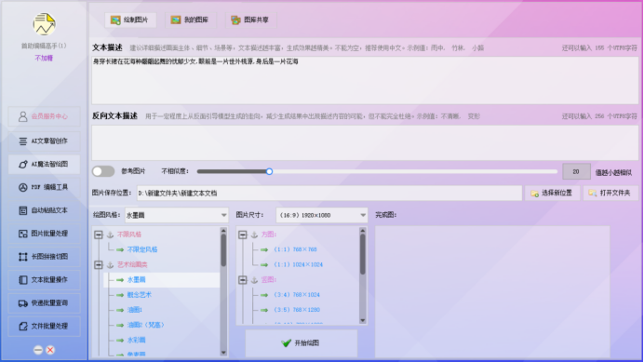The height and width of the screenshot is (362, 644).
Task: Open 会员服务中心 from the sidebar
Action: pos(45,116)
